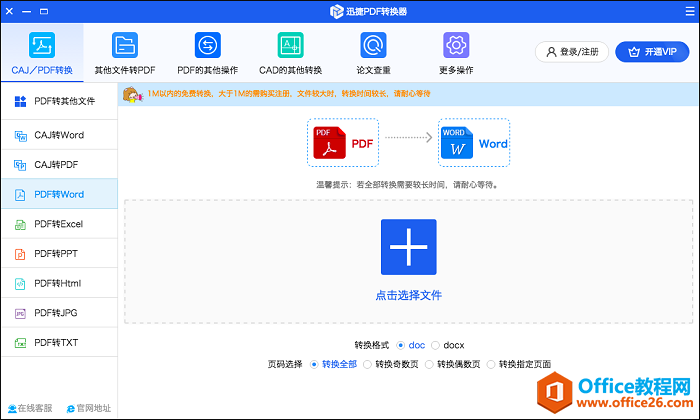Select the 其他文件转PDF folder icon

(x=124, y=46)
